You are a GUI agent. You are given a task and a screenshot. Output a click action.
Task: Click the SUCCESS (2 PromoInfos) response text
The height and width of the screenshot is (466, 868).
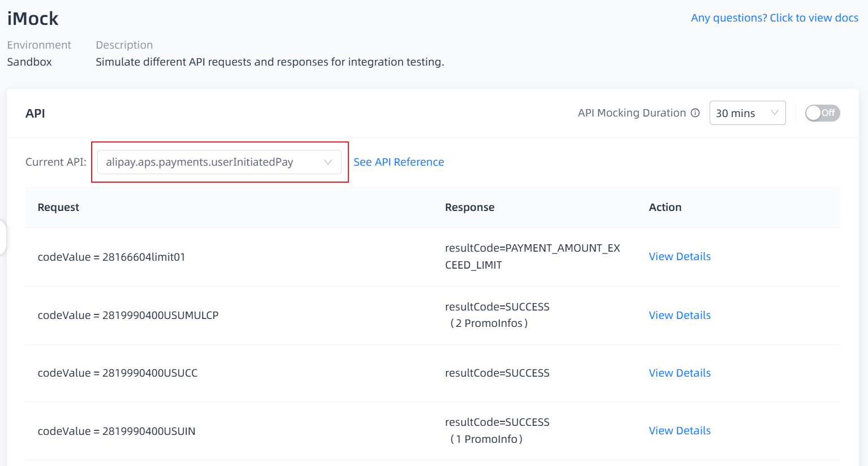[x=496, y=315]
